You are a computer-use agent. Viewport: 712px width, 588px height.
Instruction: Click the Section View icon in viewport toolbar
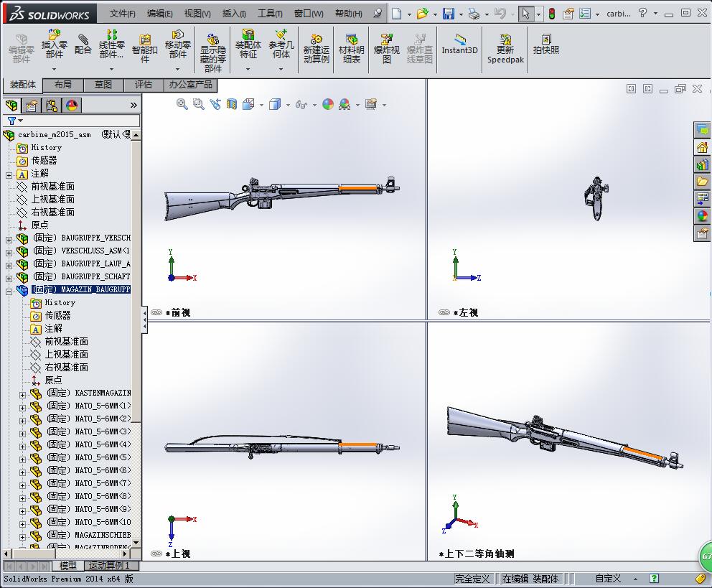(x=232, y=104)
